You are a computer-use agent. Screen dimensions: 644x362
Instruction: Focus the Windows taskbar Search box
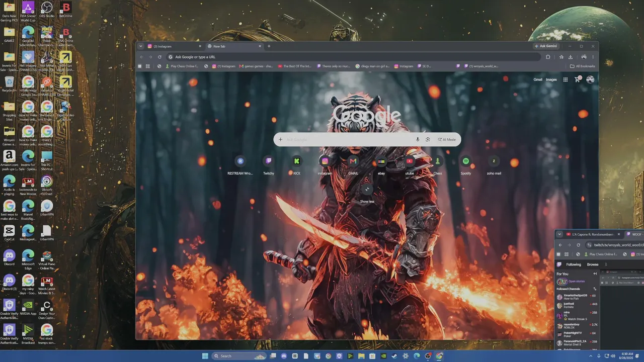coord(239,356)
